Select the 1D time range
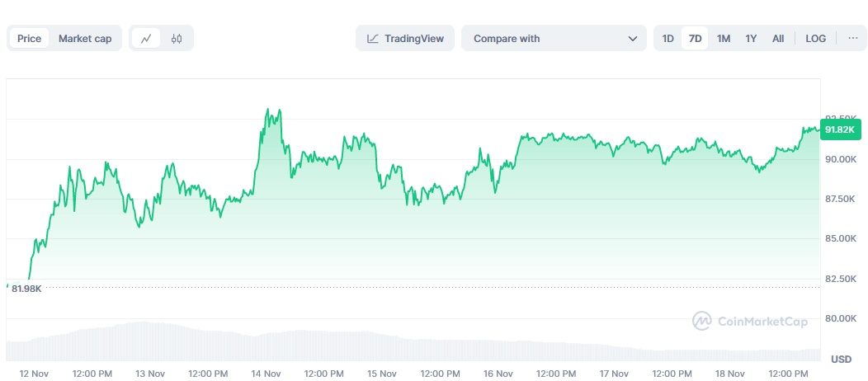Viewport: 868px width, 381px height. click(668, 39)
